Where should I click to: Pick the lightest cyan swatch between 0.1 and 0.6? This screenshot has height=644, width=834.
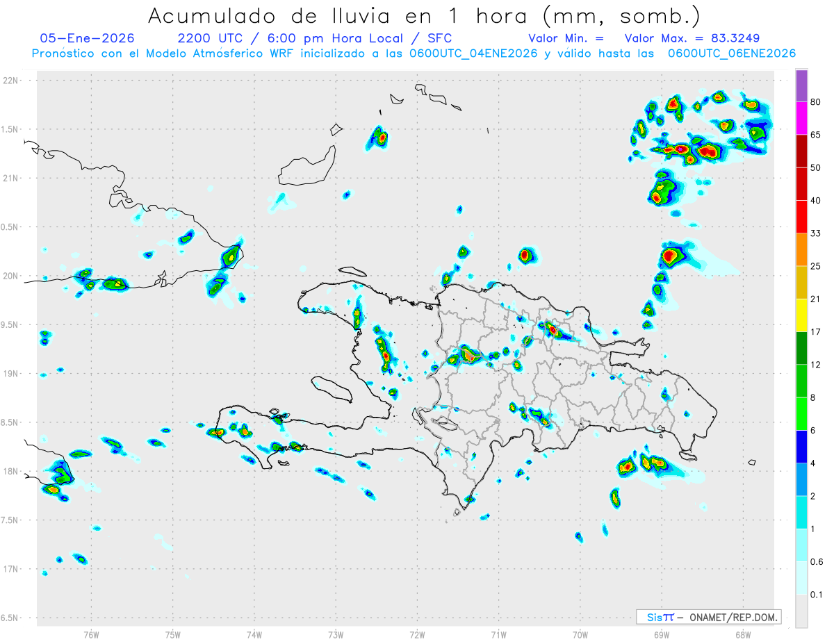(801, 577)
